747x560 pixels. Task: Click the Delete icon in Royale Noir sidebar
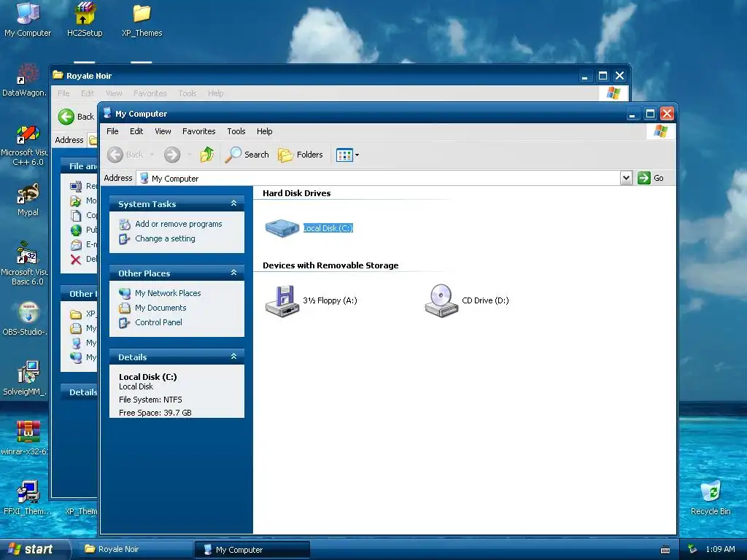pos(76,260)
